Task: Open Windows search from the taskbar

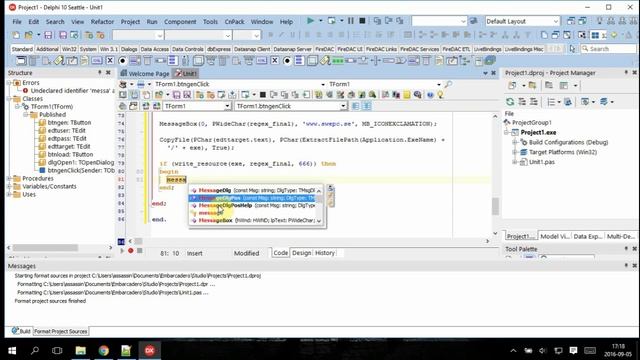Action: [35, 350]
